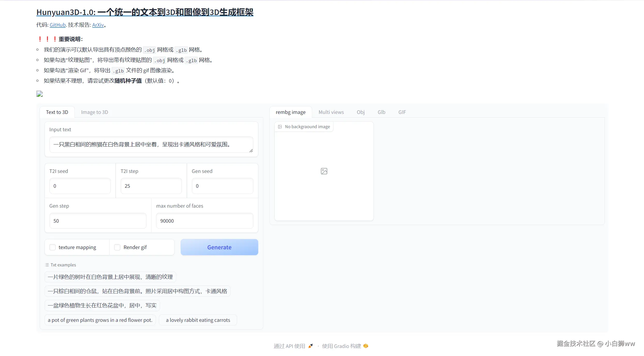Click the image placeholder icon in output
The image size is (644, 356).
[x=324, y=171]
